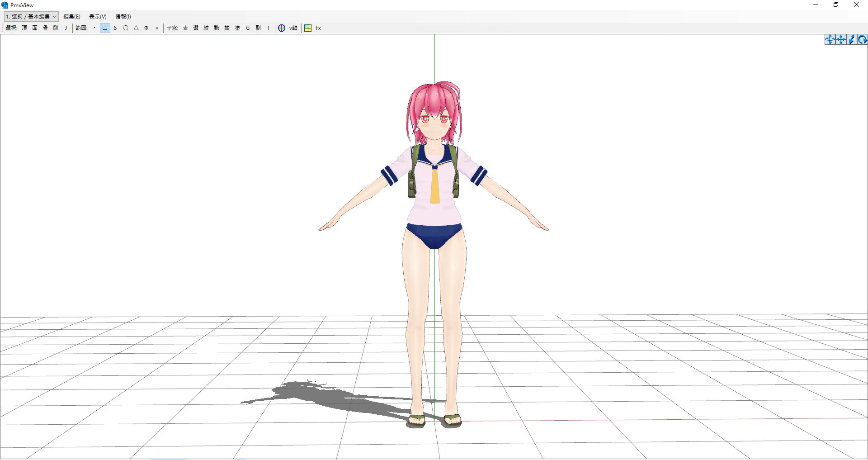Click the four-color grid icon
868x460 pixels.
coord(308,28)
